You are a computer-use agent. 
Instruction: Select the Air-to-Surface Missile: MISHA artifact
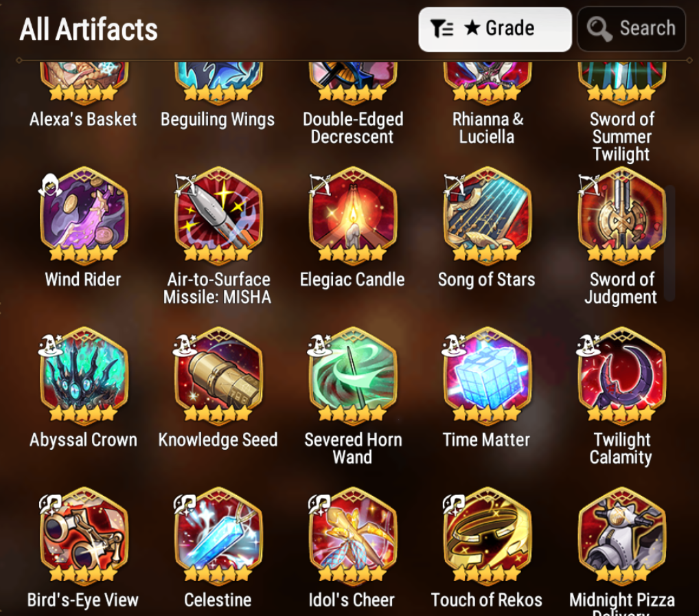point(218,216)
